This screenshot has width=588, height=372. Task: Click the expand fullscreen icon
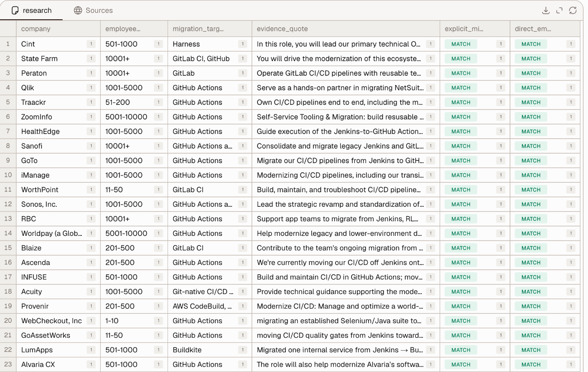pos(559,11)
